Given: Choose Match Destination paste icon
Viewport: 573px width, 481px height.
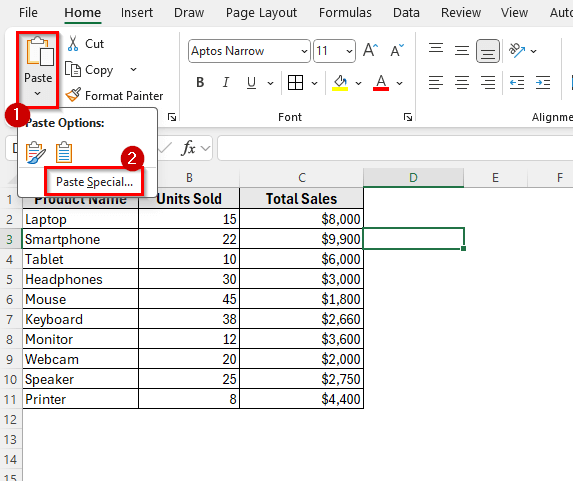Looking at the screenshot, I should [x=64, y=152].
